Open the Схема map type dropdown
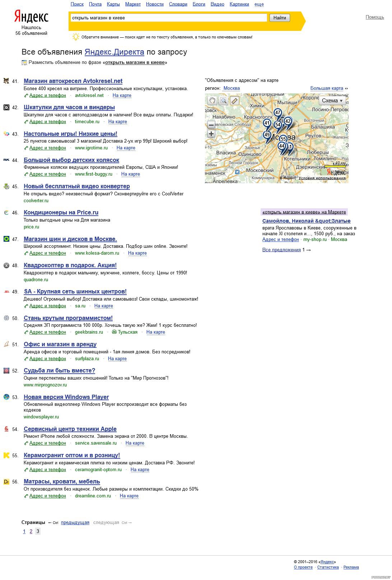This screenshot has width=392, height=580. click(x=332, y=101)
